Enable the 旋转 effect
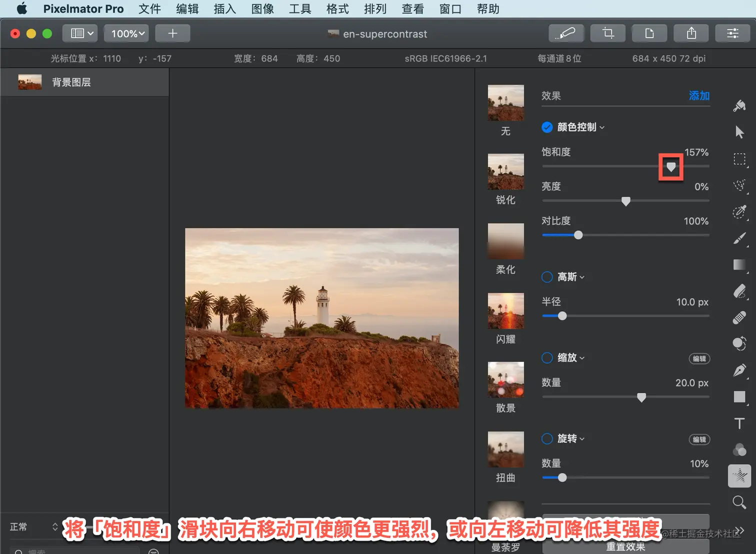The height and width of the screenshot is (554, 756). [x=547, y=439]
